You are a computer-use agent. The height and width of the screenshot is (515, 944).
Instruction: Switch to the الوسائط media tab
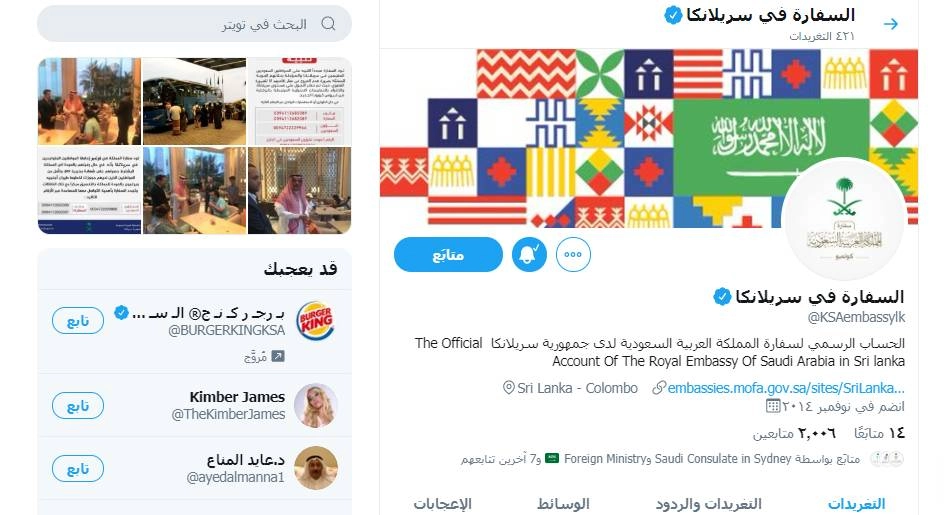pyautogui.click(x=564, y=504)
